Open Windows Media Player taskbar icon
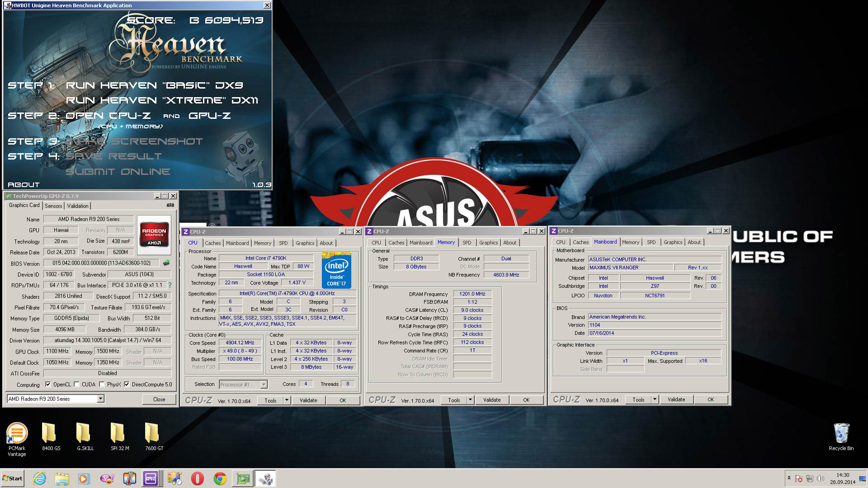This screenshot has height=488, width=868. (x=84, y=479)
